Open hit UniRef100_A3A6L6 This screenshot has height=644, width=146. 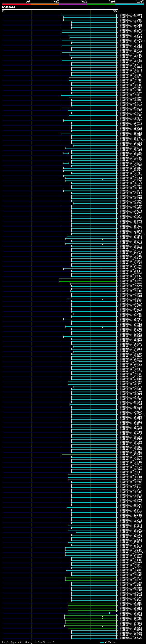click(x=131, y=369)
